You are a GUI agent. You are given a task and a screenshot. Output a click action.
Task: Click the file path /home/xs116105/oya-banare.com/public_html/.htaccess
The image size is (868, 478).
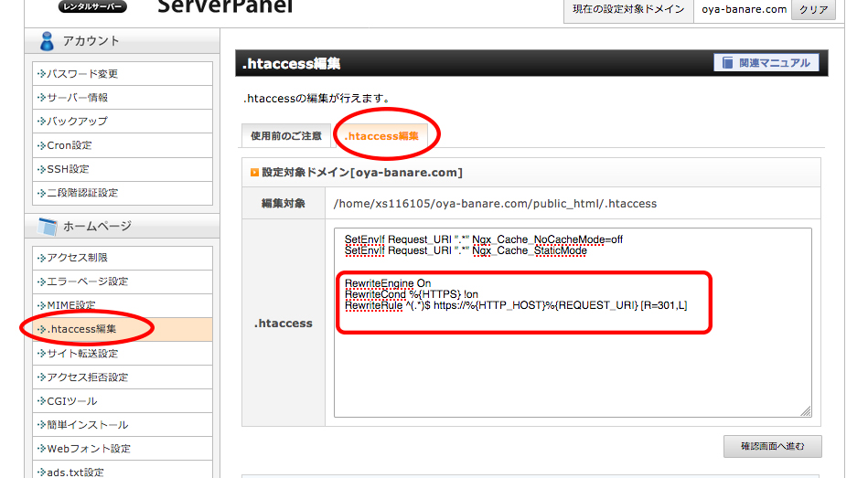point(495,204)
